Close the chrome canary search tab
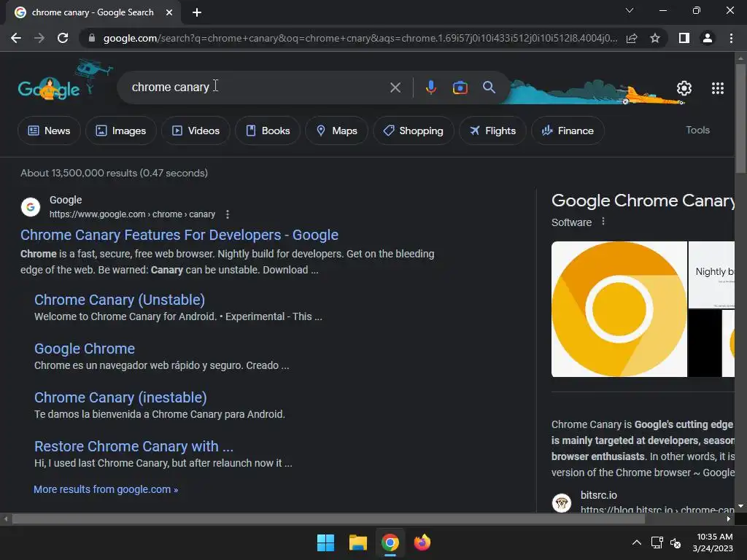 pyautogui.click(x=169, y=12)
